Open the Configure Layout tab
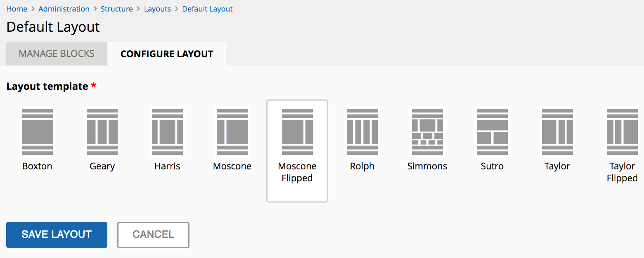The width and height of the screenshot is (644, 258). 167,54
